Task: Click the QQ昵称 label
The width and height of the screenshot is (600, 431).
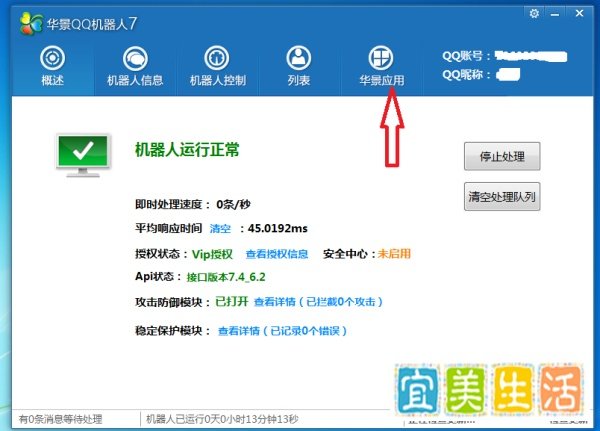Action: click(466, 74)
